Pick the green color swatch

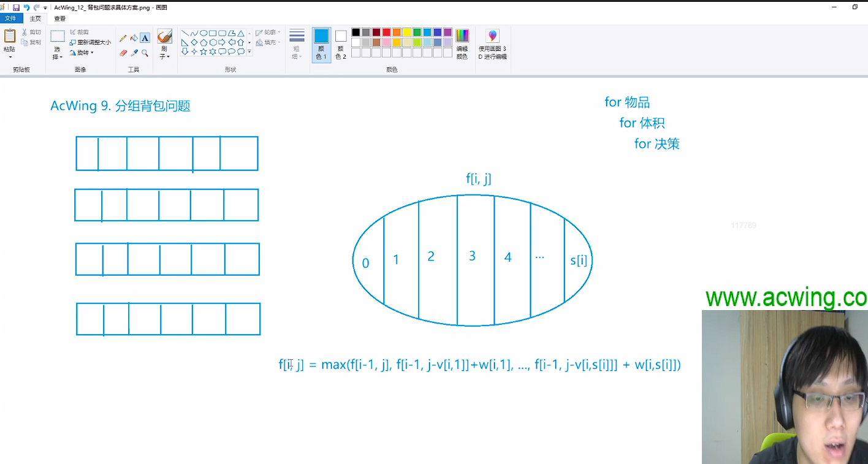coord(417,32)
